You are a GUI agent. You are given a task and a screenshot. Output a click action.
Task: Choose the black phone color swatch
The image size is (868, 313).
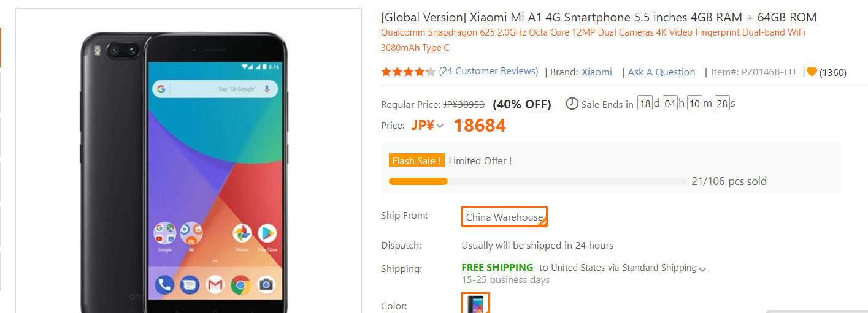point(475,304)
